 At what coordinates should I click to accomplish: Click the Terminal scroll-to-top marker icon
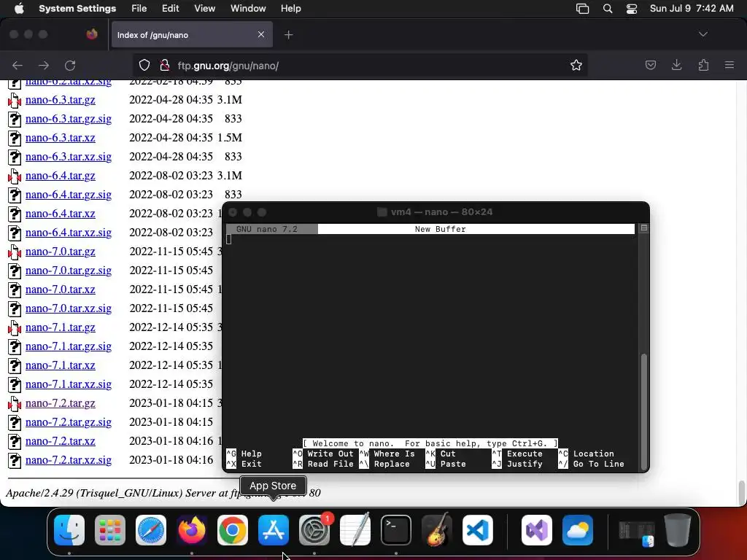pos(644,228)
